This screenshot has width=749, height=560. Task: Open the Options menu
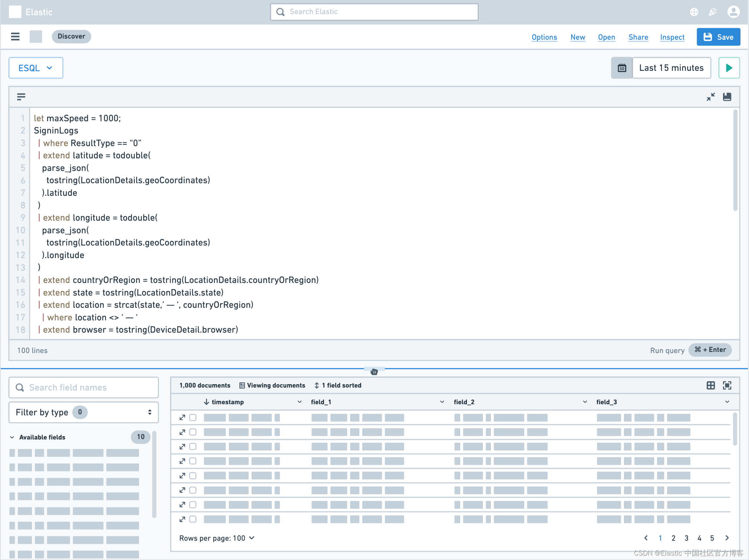(x=544, y=37)
